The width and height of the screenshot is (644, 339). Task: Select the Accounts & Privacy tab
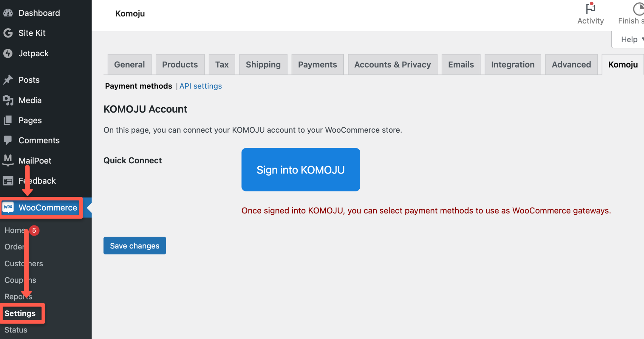point(392,65)
